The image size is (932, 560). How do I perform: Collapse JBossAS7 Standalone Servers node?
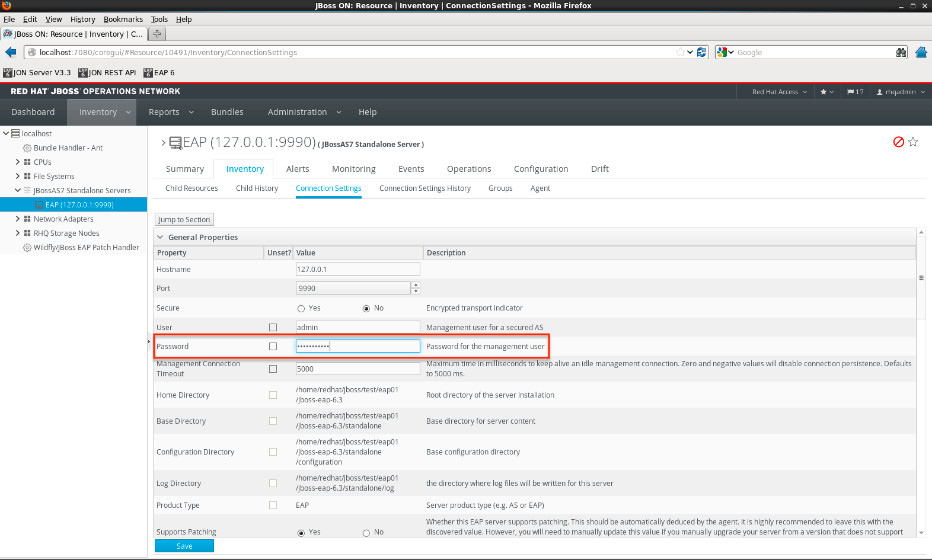coord(18,190)
